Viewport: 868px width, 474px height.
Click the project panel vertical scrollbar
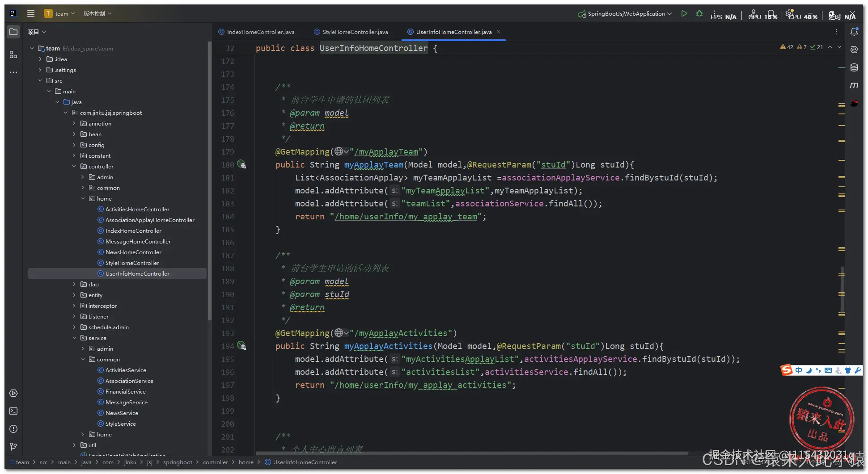pyautogui.click(x=209, y=181)
